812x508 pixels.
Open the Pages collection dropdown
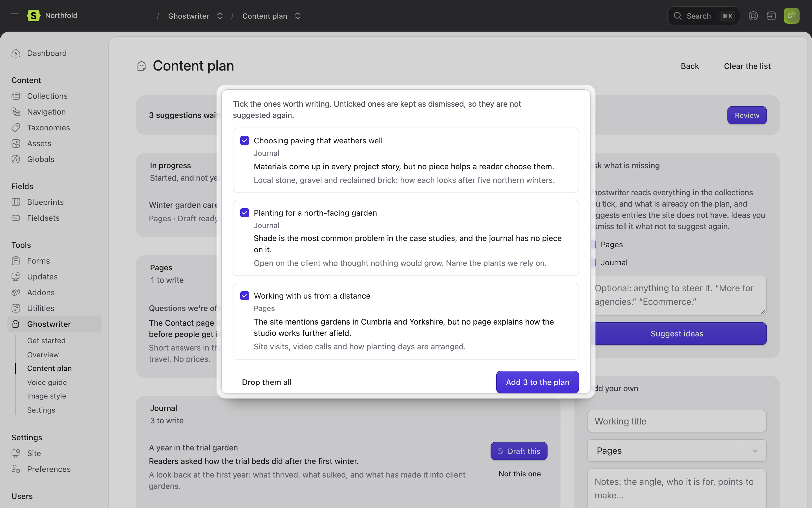point(676,450)
